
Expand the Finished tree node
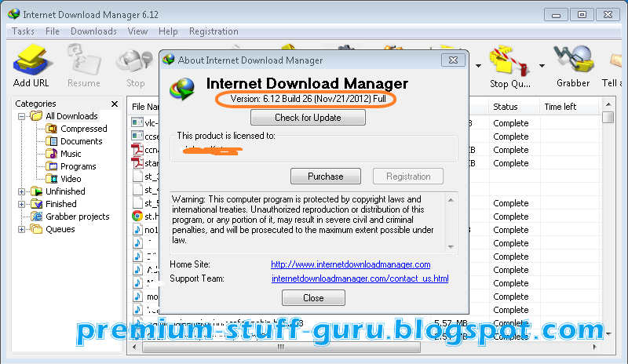point(22,204)
